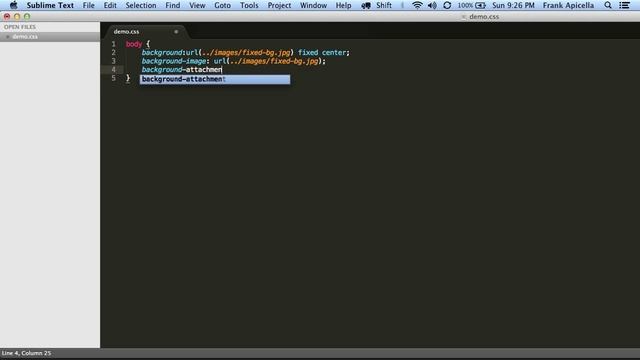The width and height of the screenshot is (640, 360).
Task: Click 'fixed center' value on line 2
Action: point(322,53)
